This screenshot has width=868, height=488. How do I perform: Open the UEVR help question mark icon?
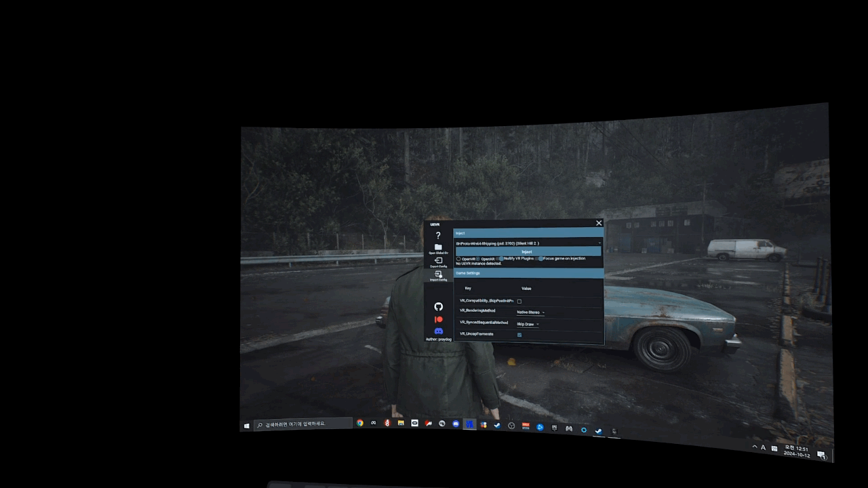pos(438,236)
